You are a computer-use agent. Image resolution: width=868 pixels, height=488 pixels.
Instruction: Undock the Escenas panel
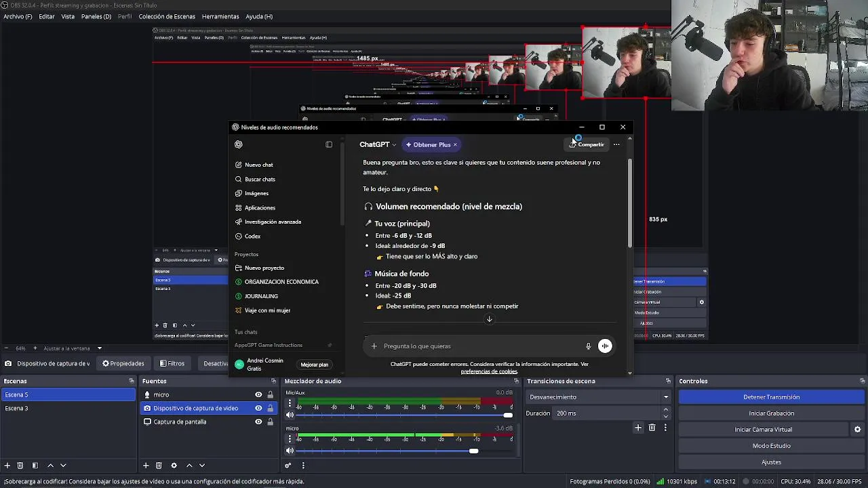tap(132, 382)
